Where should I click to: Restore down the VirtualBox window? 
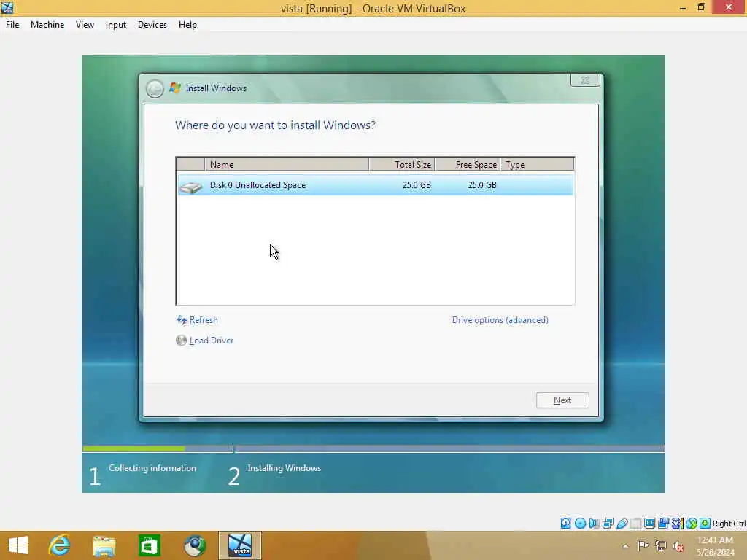click(x=701, y=7)
